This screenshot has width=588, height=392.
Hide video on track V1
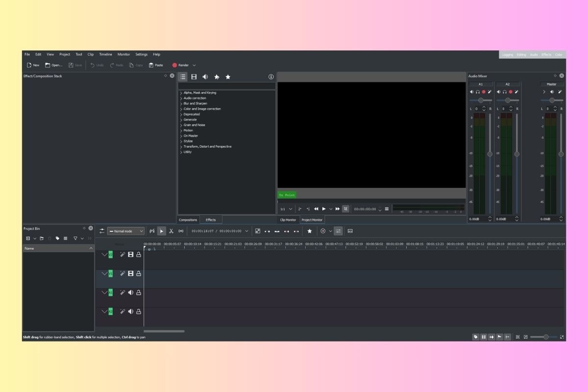[131, 273]
